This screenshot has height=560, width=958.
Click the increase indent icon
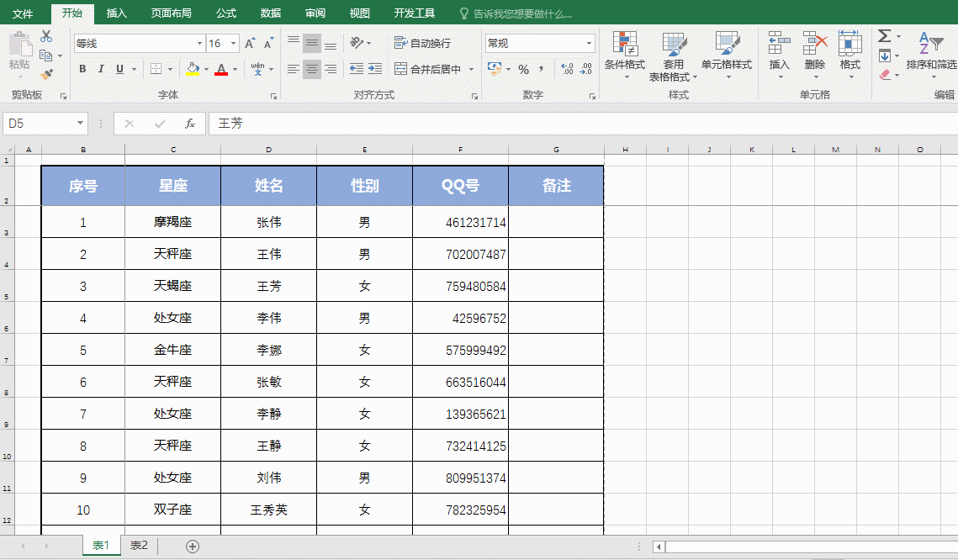[x=375, y=69]
